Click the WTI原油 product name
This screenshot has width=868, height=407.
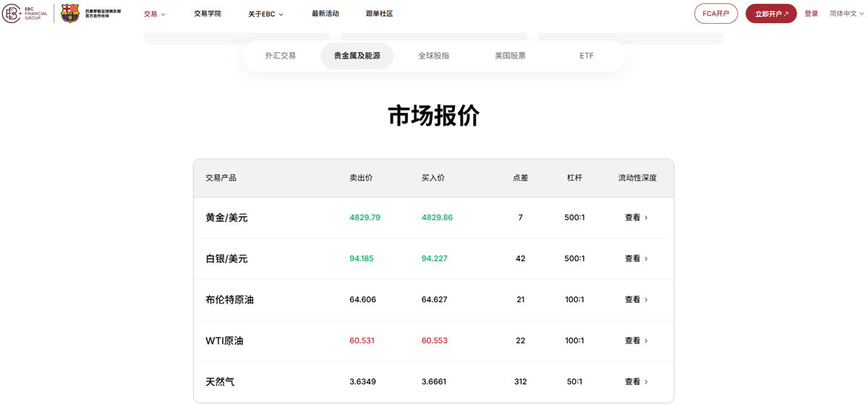coord(224,340)
